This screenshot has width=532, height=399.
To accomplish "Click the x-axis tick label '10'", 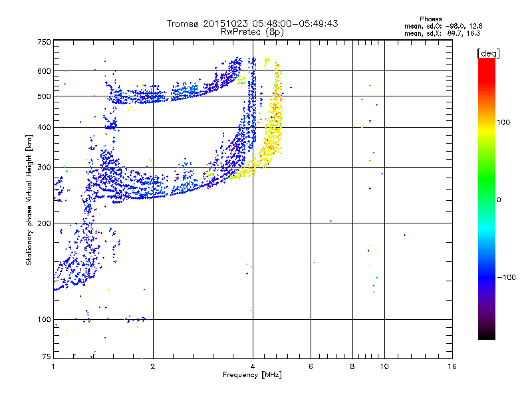I will click(x=384, y=366).
